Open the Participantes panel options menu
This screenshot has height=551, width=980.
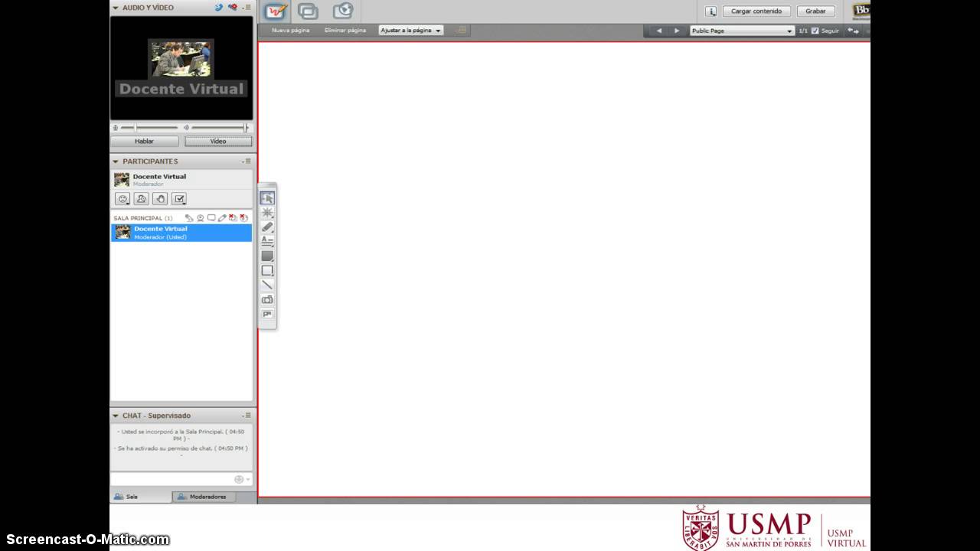(x=247, y=161)
